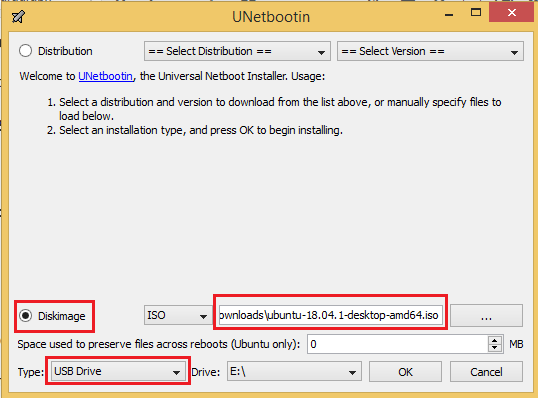Click the OK button
The height and width of the screenshot is (398, 538).
pos(405,372)
